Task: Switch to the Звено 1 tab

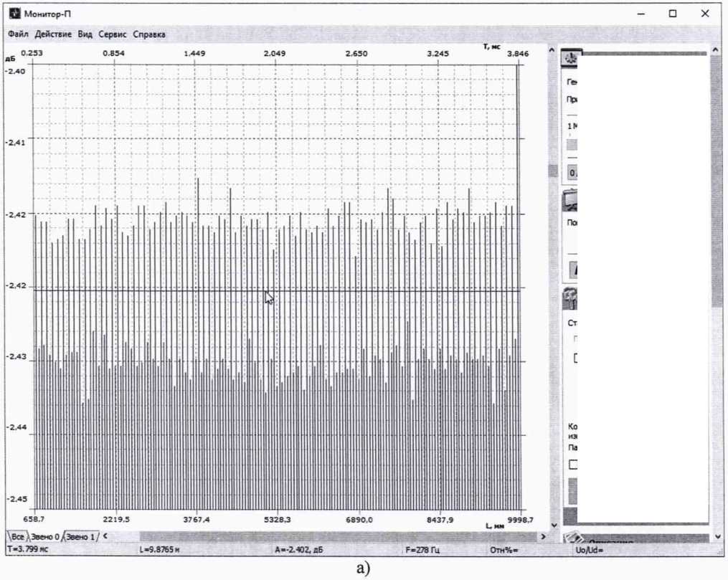Action: [x=81, y=537]
